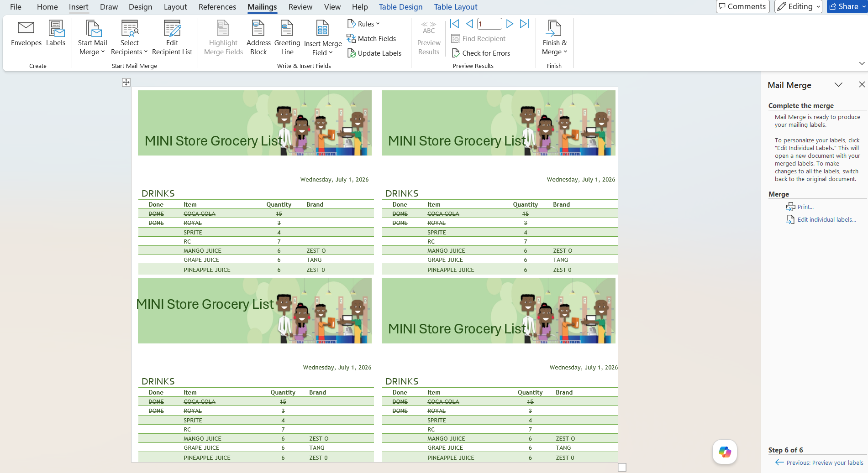The image size is (868, 473).
Task: Click Update Labels
Action: (374, 53)
